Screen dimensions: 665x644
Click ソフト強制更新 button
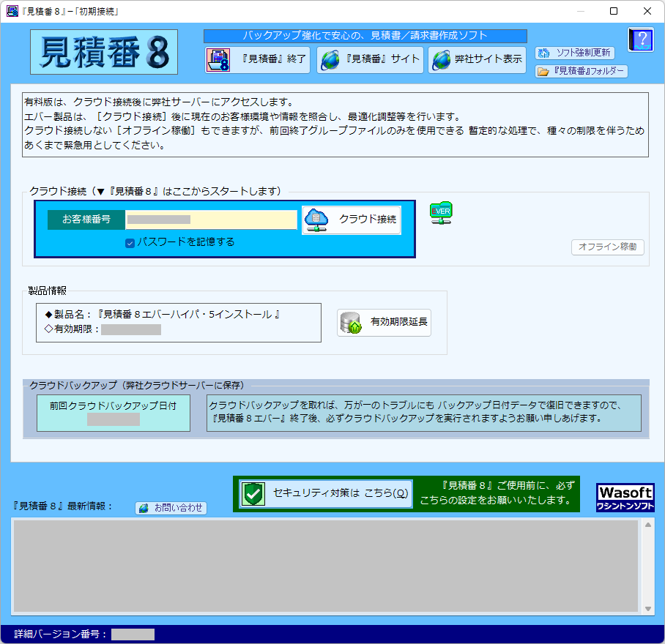(574, 53)
